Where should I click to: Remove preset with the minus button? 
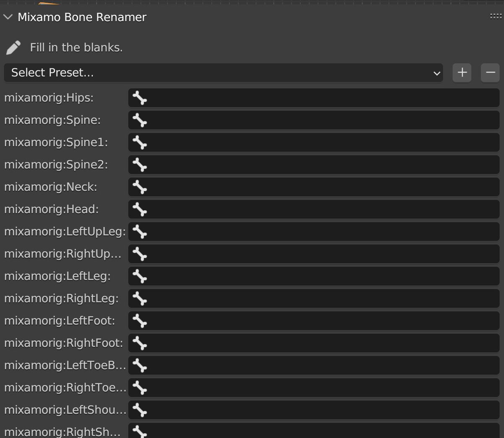coord(490,73)
